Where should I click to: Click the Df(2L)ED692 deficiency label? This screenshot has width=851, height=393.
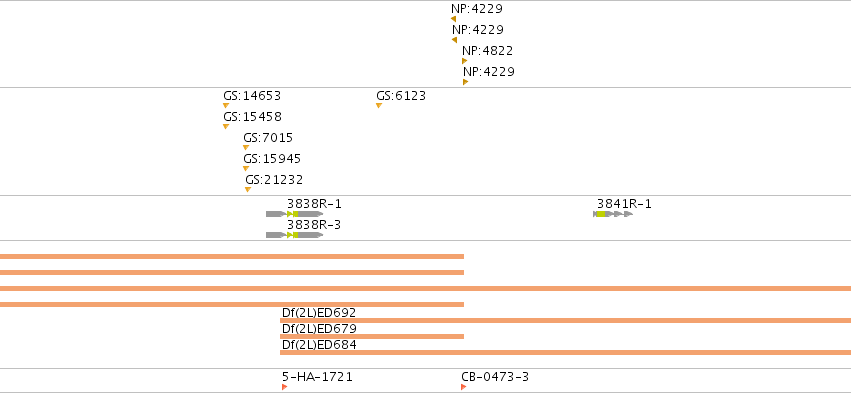pos(319,313)
